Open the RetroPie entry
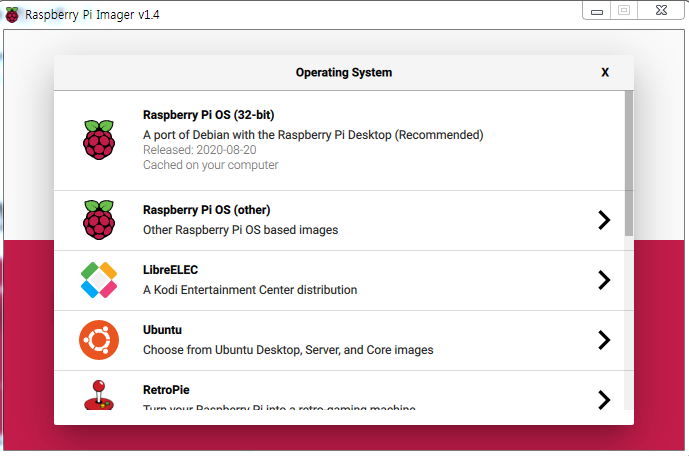 click(339, 391)
